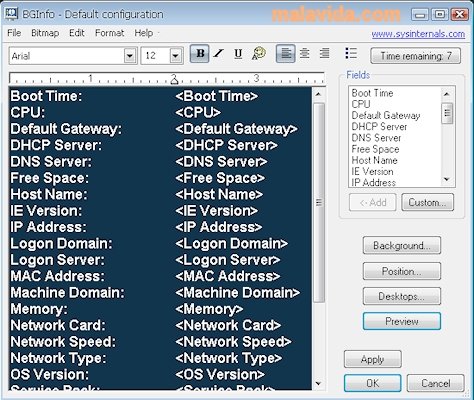Screen dimensions: 474x400
Task: Center align the text
Action: [304, 54]
